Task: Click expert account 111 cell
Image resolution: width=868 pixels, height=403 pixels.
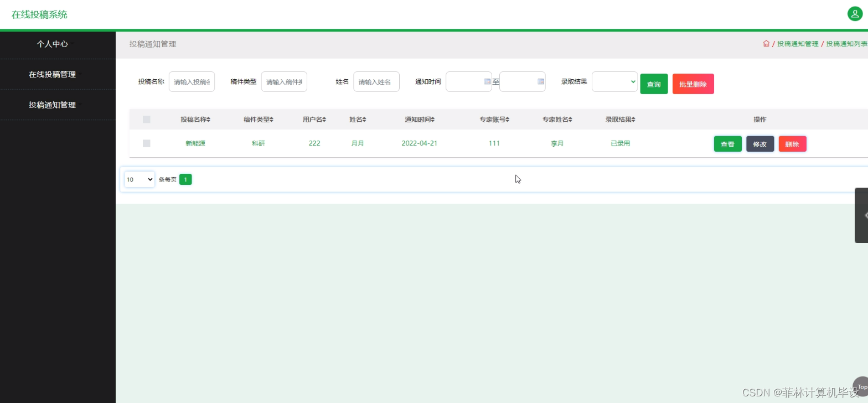Action: pos(494,143)
